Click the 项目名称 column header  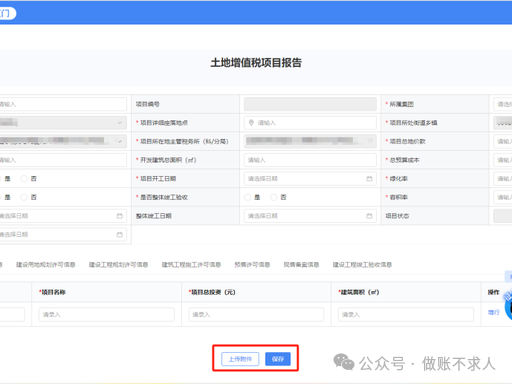click(53, 292)
